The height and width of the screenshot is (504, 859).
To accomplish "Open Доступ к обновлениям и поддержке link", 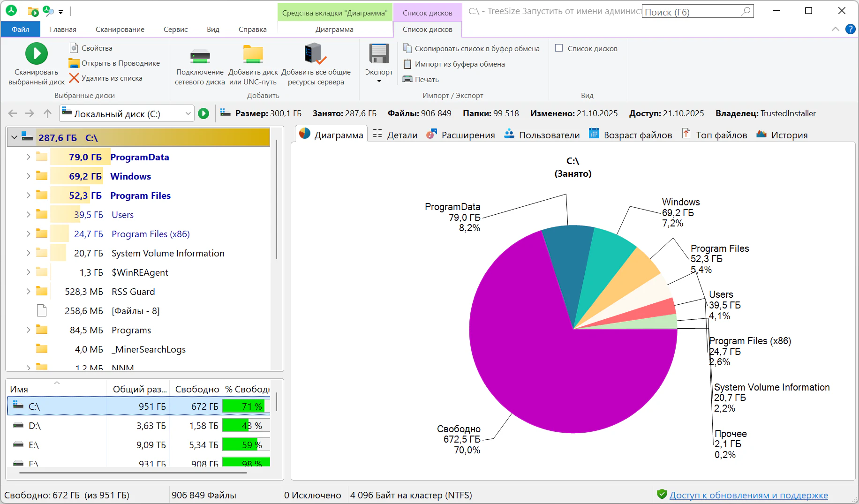I will [748, 495].
